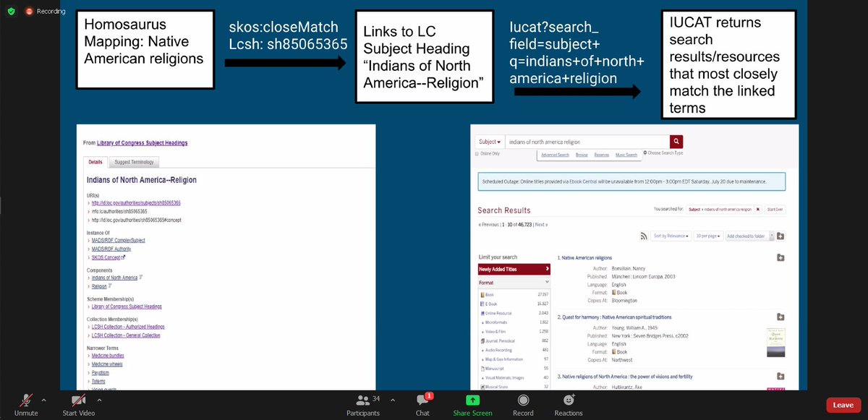Open the Sort by Relevance dropdown

point(671,236)
